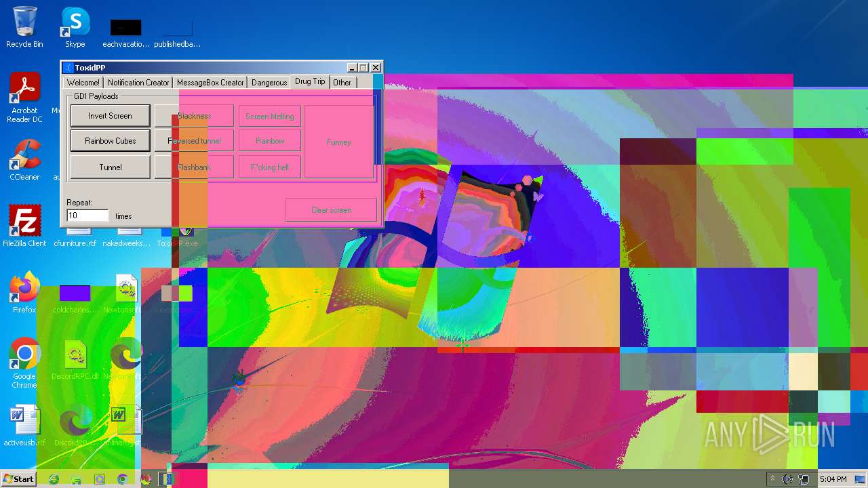Open Internet Explorer in the taskbar

pos(54,479)
